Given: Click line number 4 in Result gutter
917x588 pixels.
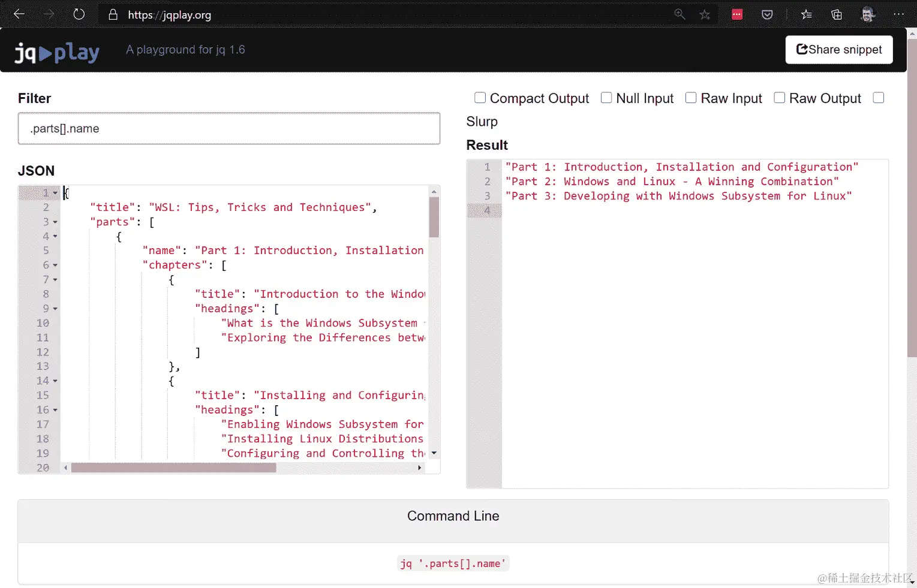Looking at the screenshot, I should tap(487, 210).
